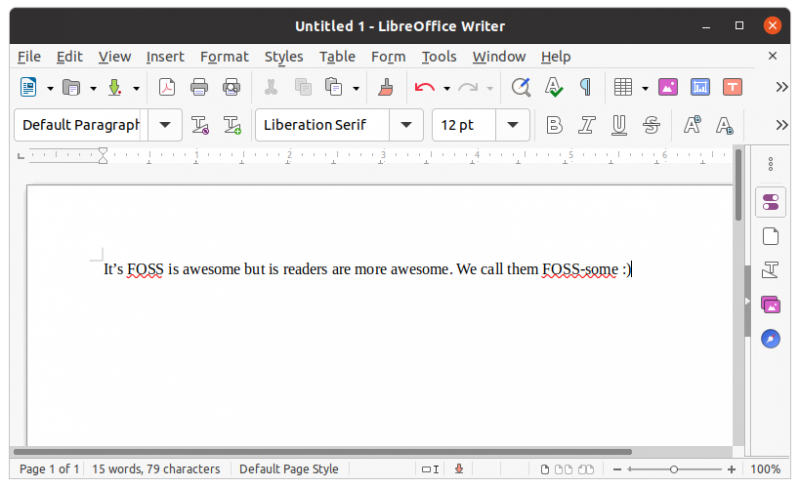Screen dimensions: 800x488
Task: Expand Undo history dropdown arrow
Action: [x=447, y=88]
